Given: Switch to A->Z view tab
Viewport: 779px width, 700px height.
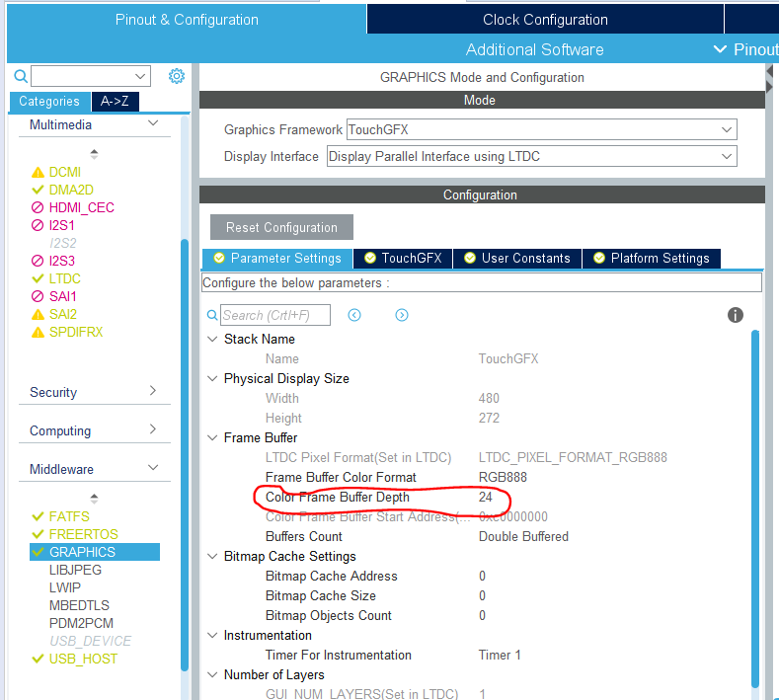Looking at the screenshot, I should click(x=115, y=102).
